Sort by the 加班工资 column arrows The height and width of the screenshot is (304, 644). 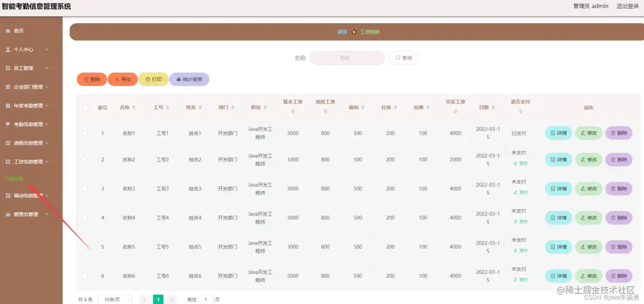(x=325, y=111)
